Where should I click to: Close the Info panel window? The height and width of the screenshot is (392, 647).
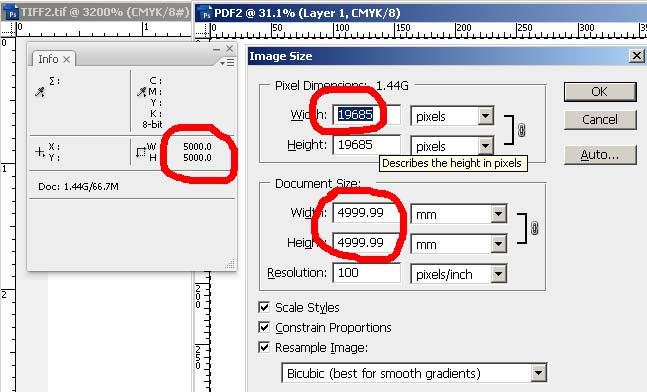(x=229, y=49)
